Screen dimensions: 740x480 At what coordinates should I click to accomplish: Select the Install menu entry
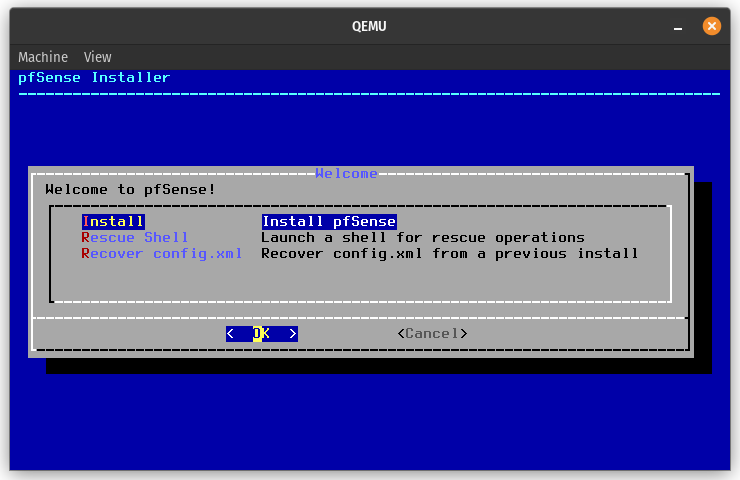(113, 221)
